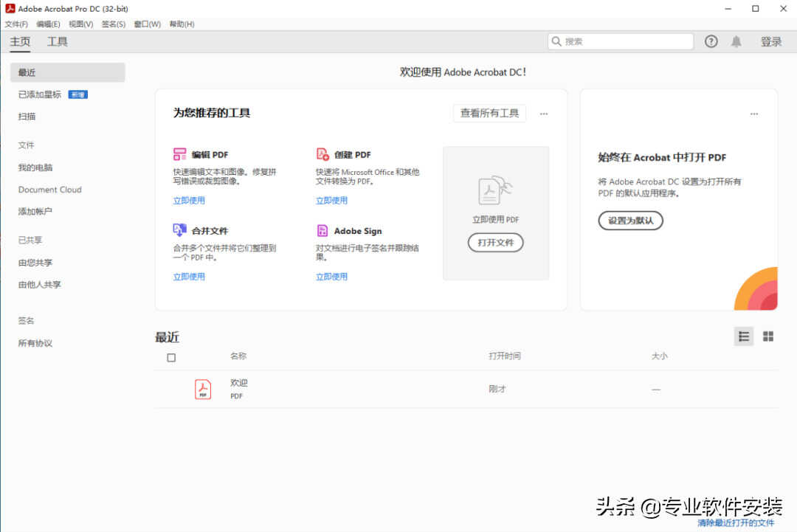This screenshot has height=532, width=797.
Task: Click the 编辑 PDF tool title
Action: [210, 155]
